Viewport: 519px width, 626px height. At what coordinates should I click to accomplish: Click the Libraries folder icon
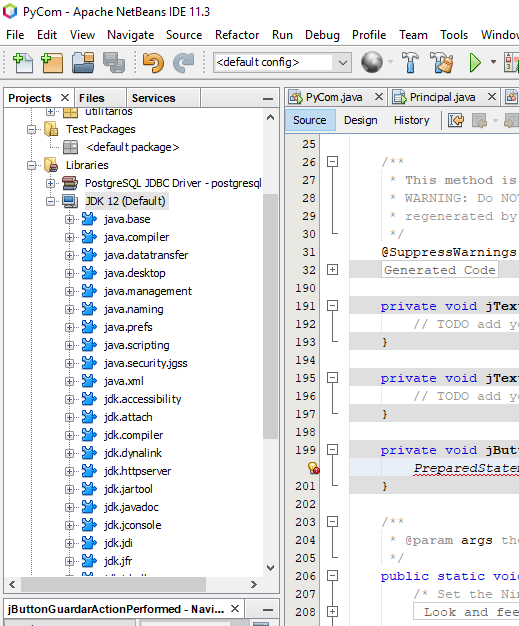pyautogui.click(x=51, y=165)
